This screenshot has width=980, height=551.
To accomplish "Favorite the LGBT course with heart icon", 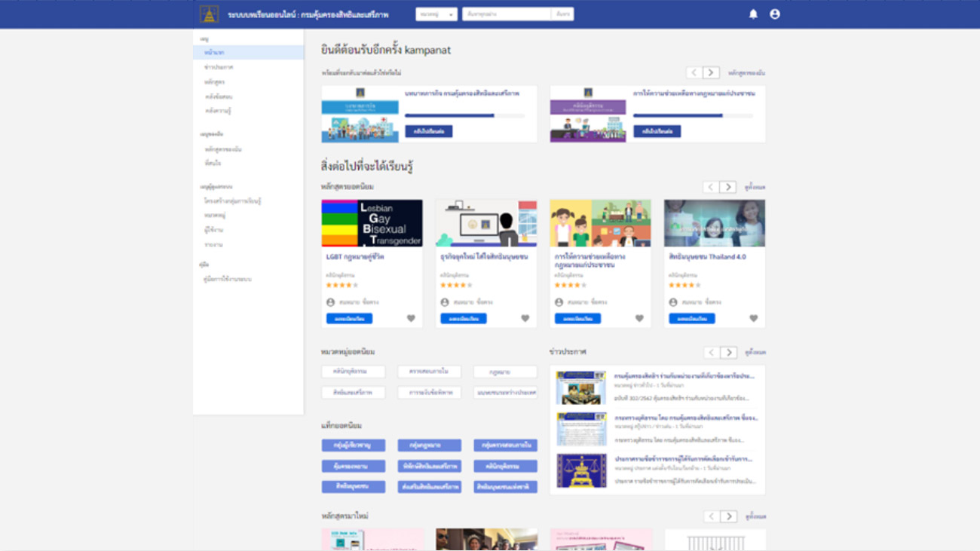I will coord(411,318).
